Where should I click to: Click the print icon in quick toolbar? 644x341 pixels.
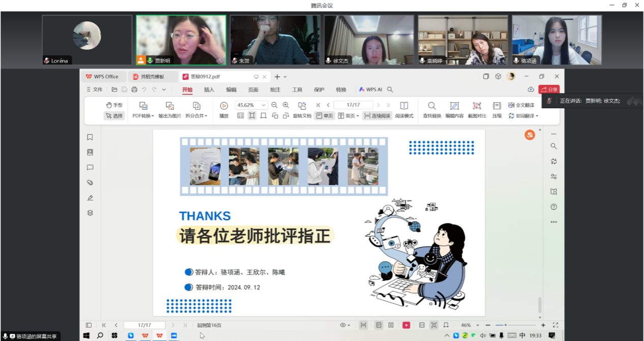pyautogui.click(x=134, y=89)
